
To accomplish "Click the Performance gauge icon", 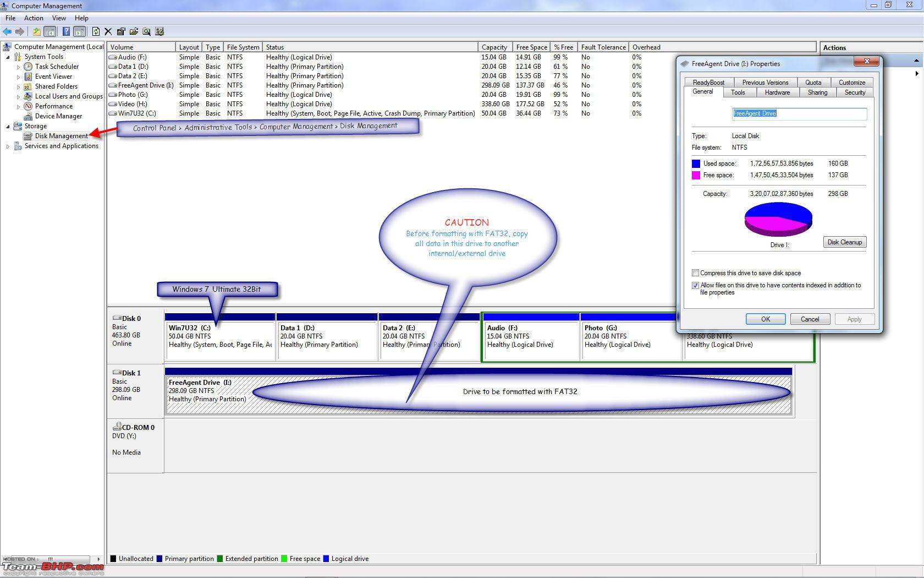I will tap(28, 106).
